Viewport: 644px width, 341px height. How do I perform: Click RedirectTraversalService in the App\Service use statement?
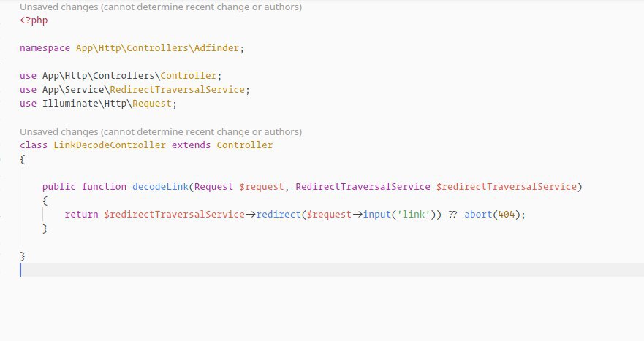coord(177,90)
